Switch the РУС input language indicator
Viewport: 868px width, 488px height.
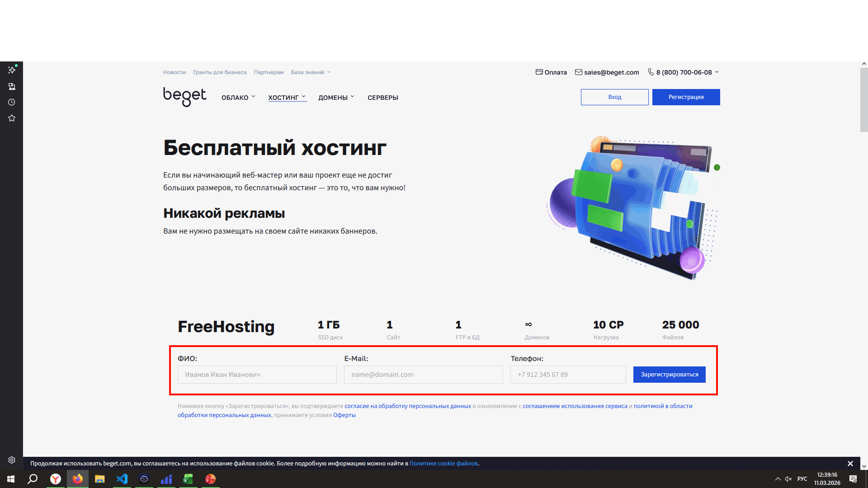[x=802, y=479]
